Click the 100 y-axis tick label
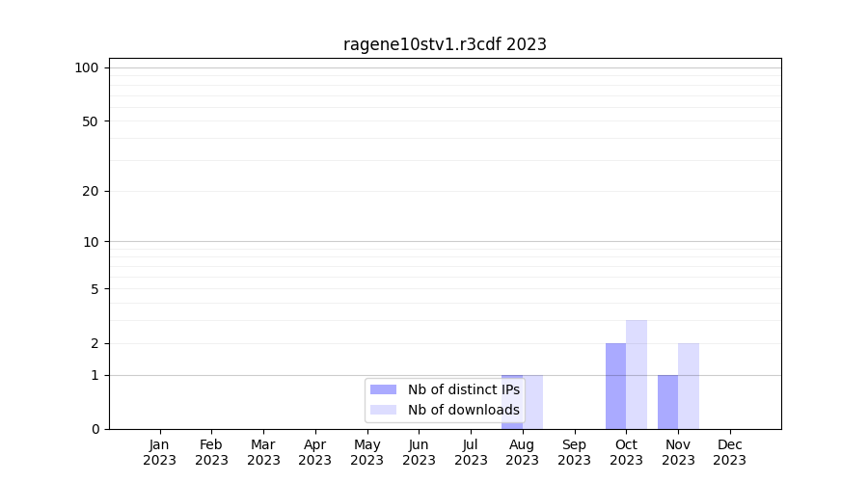 87,67
